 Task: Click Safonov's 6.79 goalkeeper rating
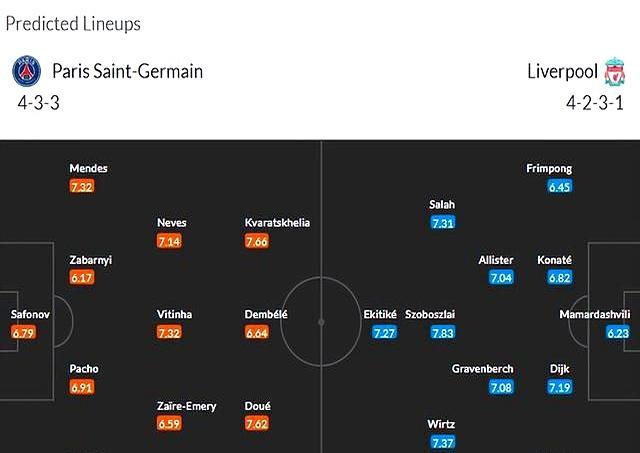(x=23, y=333)
